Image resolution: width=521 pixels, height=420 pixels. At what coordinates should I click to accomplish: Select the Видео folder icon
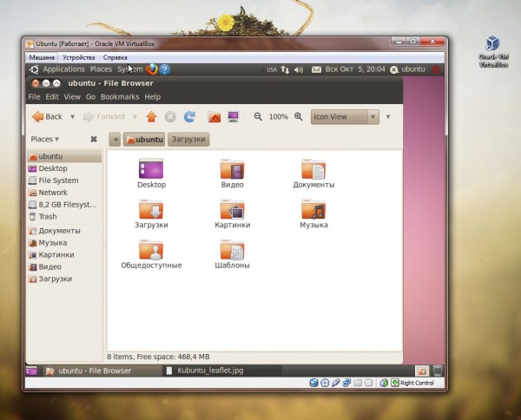coord(232,174)
